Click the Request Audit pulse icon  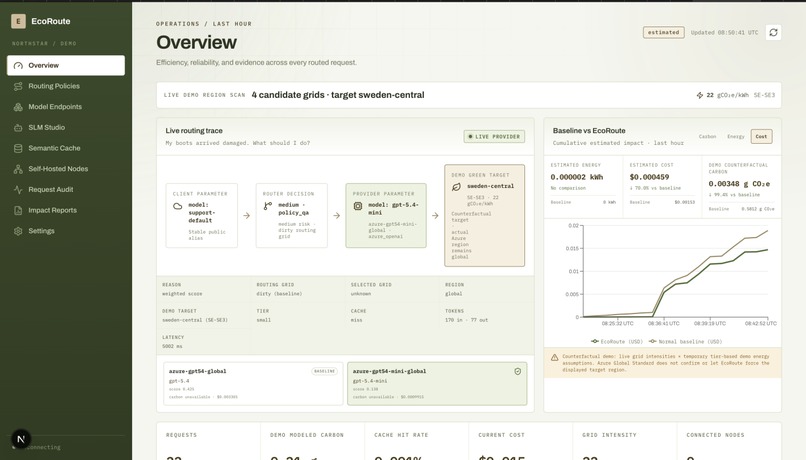point(18,189)
